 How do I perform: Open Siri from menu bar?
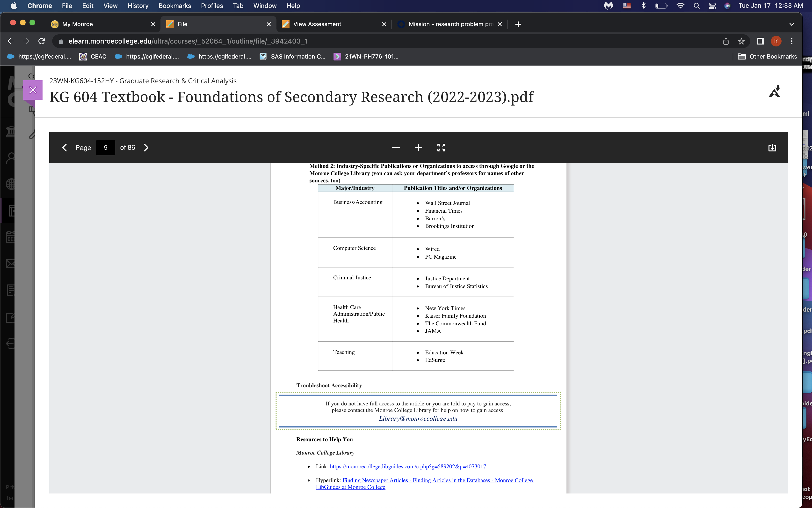pos(727,6)
